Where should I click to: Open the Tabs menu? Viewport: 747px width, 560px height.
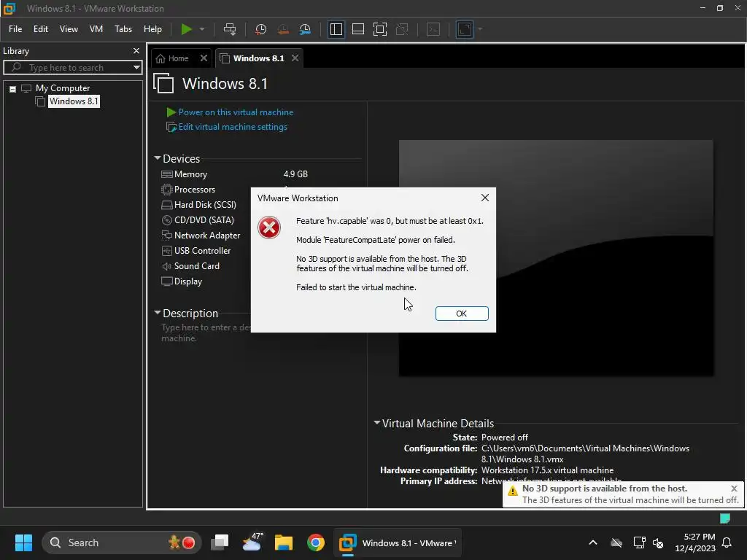point(123,29)
